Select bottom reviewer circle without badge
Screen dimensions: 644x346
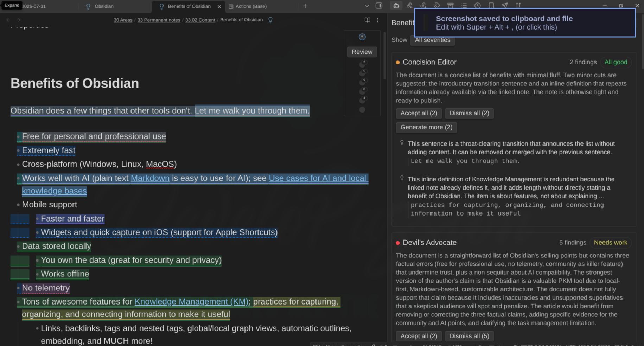362,110
